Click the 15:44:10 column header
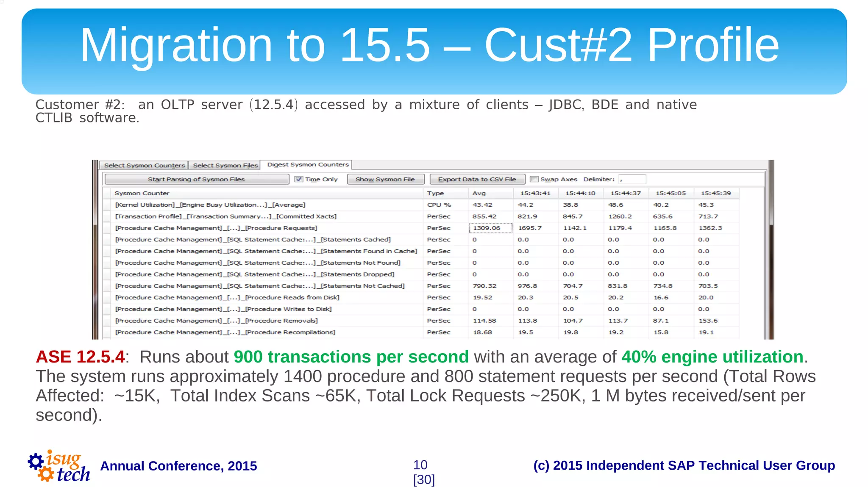Viewport: 868px width, 487px height. point(581,193)
